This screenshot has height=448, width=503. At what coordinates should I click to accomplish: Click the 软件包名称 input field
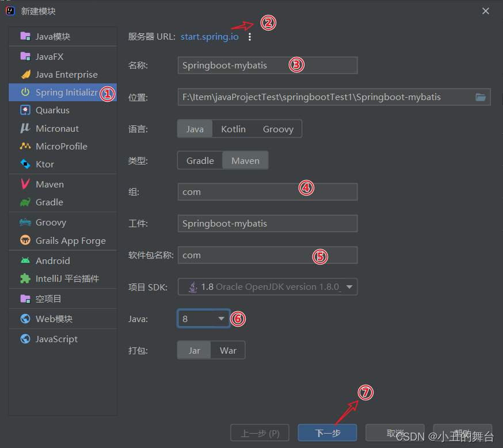(x=268, y=255)
